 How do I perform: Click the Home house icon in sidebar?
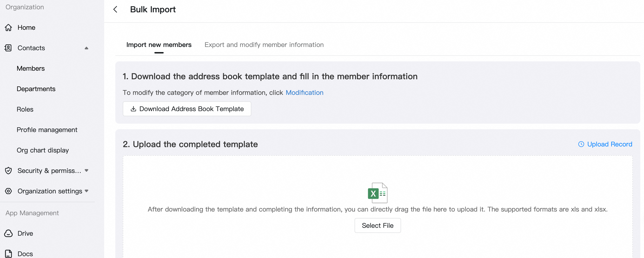coord(9,27)
